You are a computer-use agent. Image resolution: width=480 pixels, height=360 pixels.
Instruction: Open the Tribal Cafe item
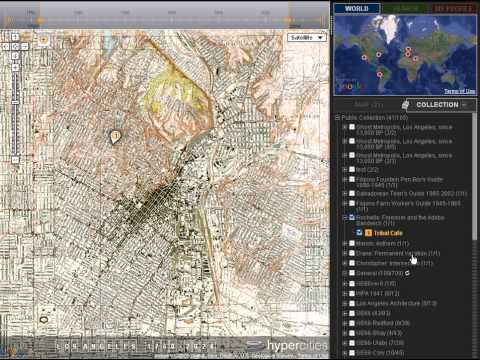click(388, 233)
